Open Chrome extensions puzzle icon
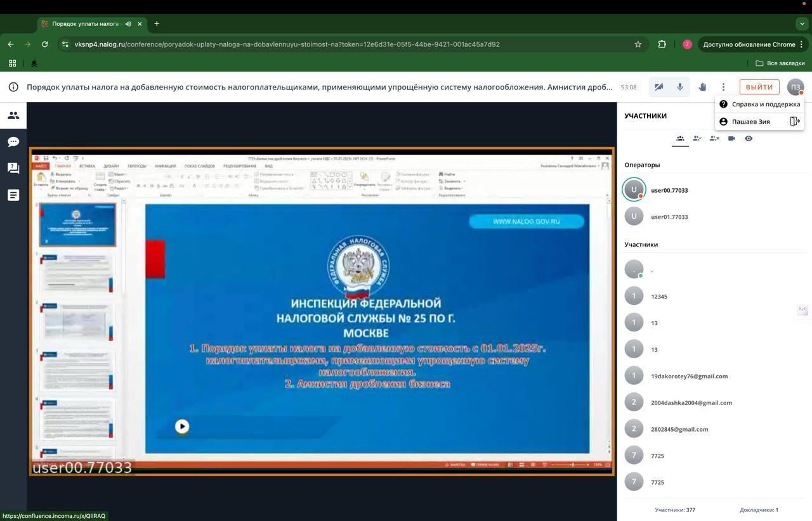The height and width of the screenshot is (521, 812). pos(662,44)
